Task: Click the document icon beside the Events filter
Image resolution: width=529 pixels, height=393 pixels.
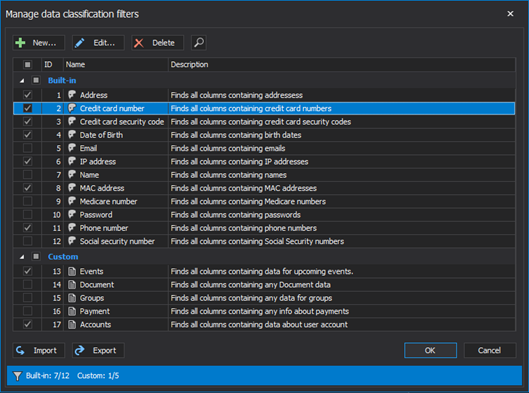Action: pyautogui.click(x=72, y=272)
